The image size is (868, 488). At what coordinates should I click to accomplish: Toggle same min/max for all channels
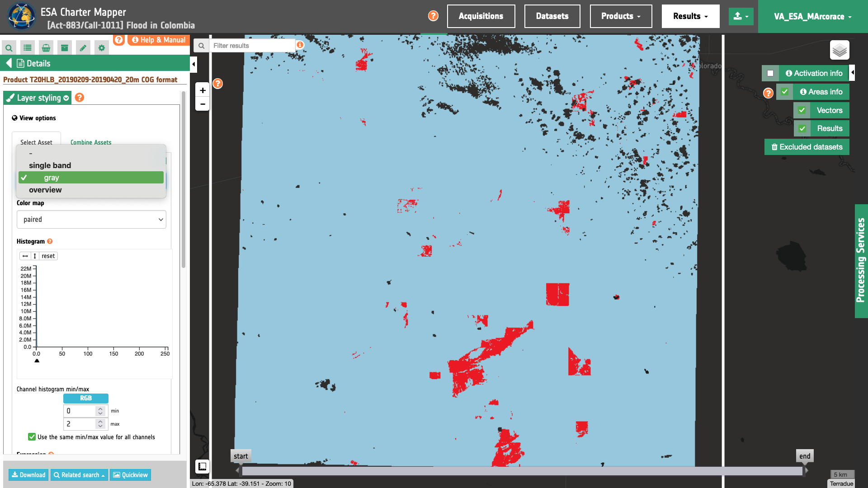(32, 437)
